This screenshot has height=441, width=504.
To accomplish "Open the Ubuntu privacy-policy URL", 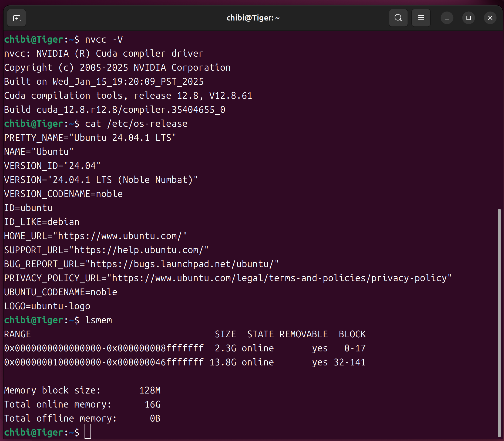I will click(x=279, y=278).
